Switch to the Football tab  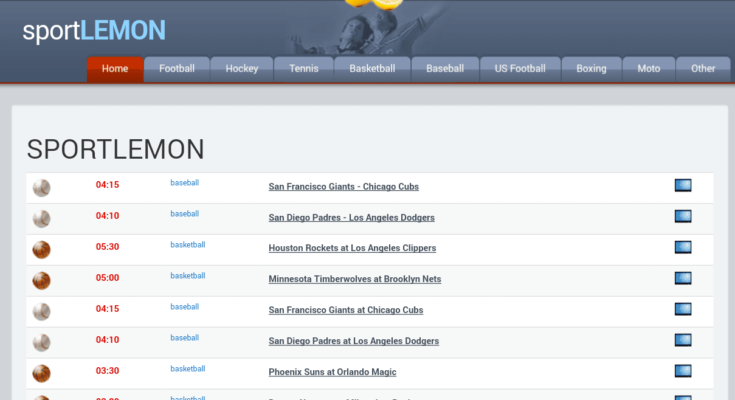pyautogui.click(x=177, y=69)
